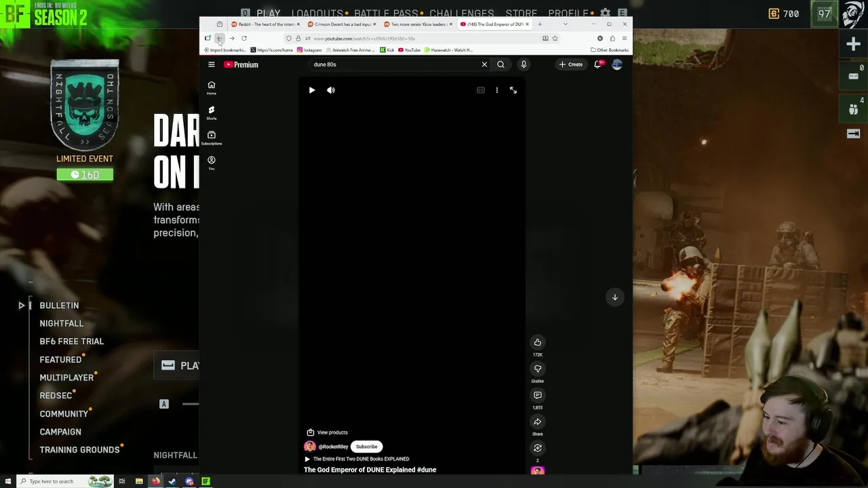Open the comments on the short
The width and height of the screenshot is (868, 488).
click(x=538, y=395)
